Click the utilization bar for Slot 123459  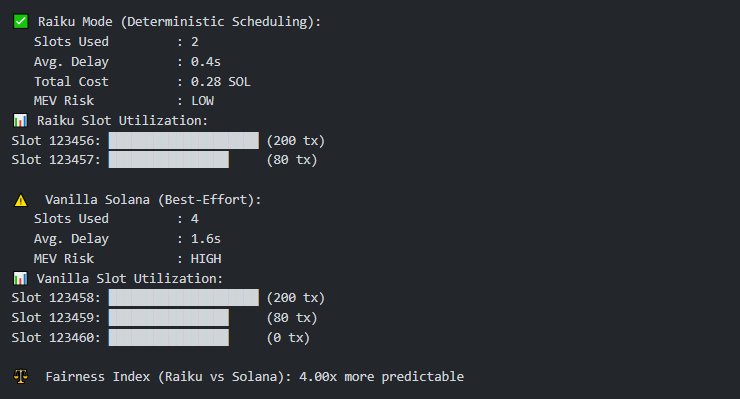(168, 318)
